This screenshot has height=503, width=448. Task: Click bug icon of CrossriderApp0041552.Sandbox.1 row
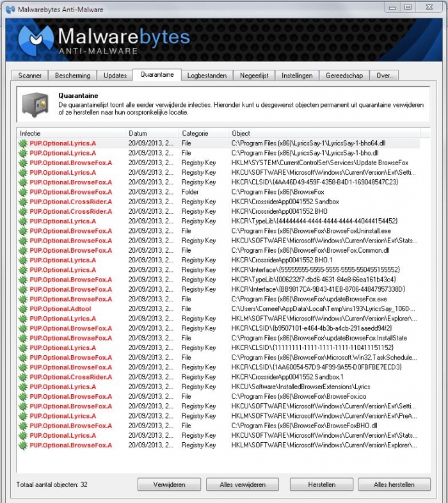point(23,377)
